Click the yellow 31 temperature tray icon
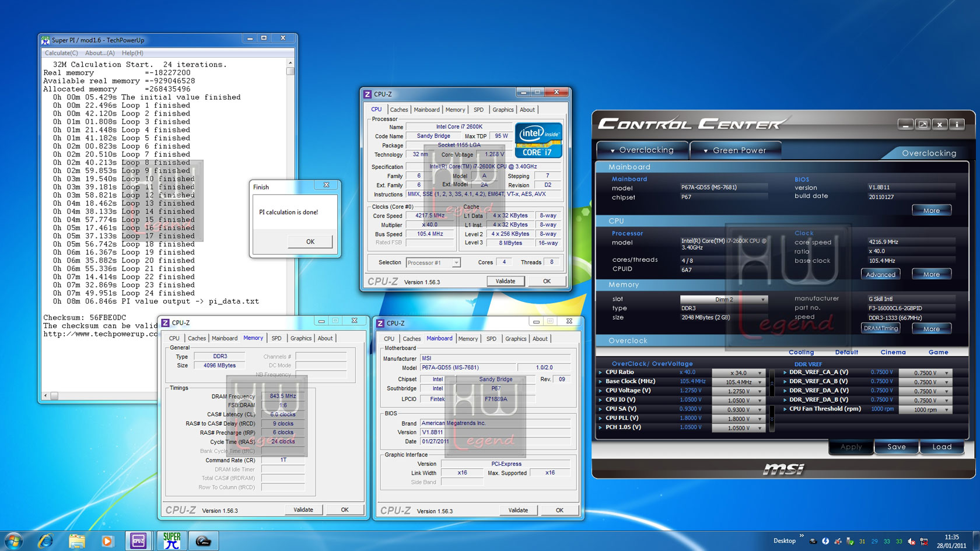Viewport: 980px width, 551px height. (x=862, y=541)
